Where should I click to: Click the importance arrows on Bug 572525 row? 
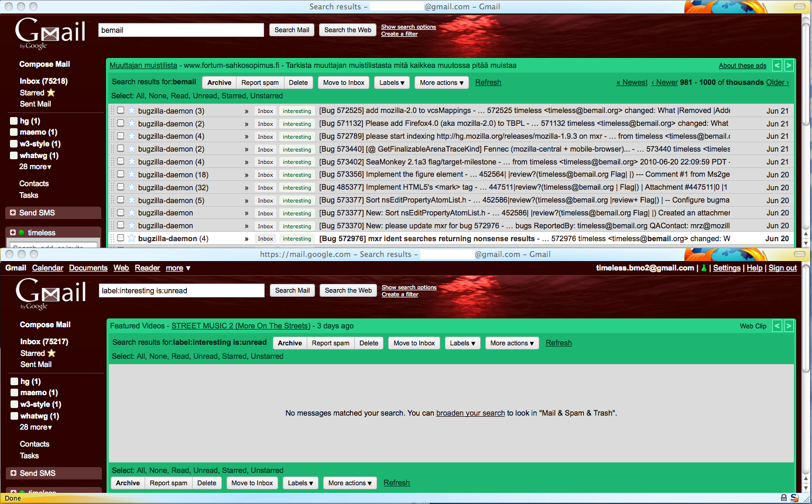[246, 111]
